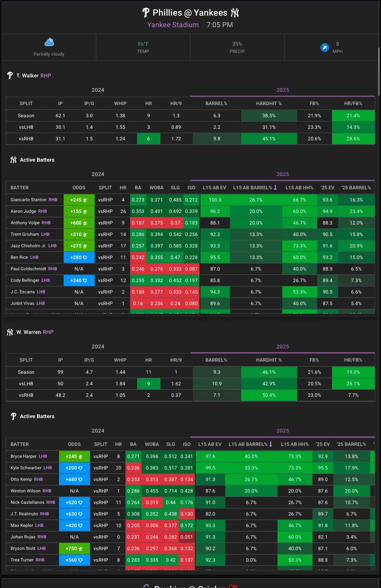Click the Bryce Harper batter name
The image size is (381, 588).
[x=23, y=456]
